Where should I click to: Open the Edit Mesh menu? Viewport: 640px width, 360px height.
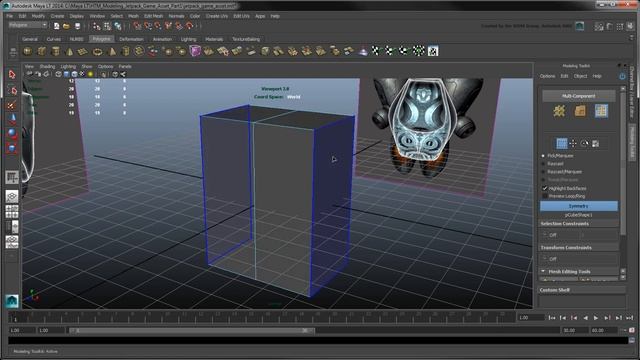pos(153,16)
